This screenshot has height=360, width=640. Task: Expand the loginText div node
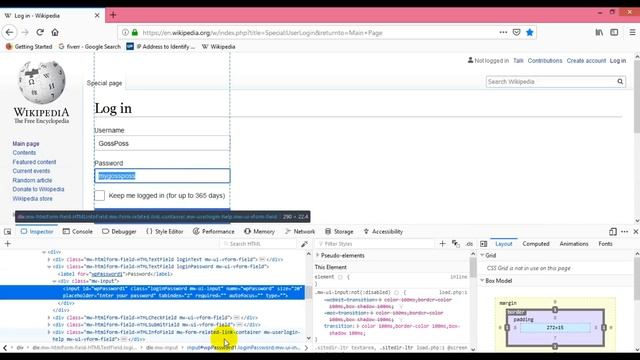(x=49, y=259)
